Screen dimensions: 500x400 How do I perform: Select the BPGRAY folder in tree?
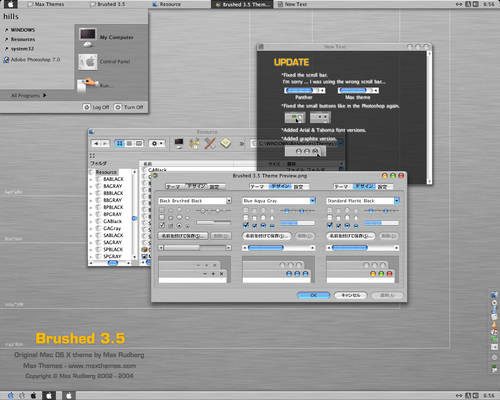(112, 214)
